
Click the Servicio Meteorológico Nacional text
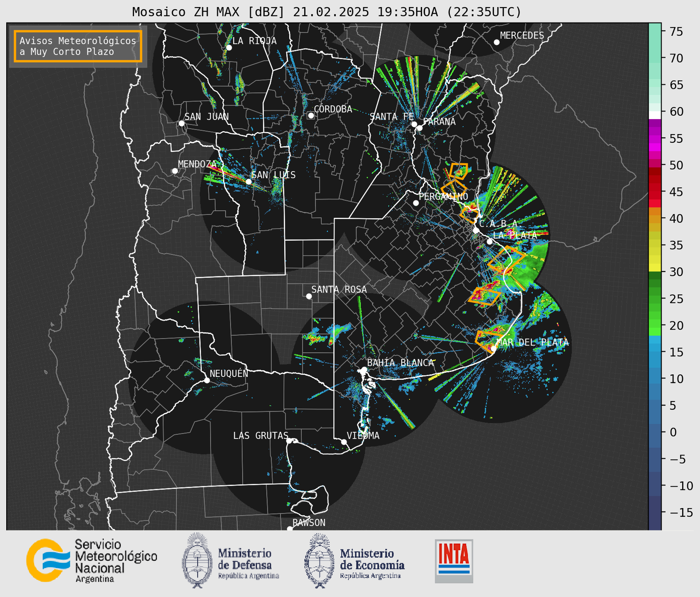pos(116,560)
